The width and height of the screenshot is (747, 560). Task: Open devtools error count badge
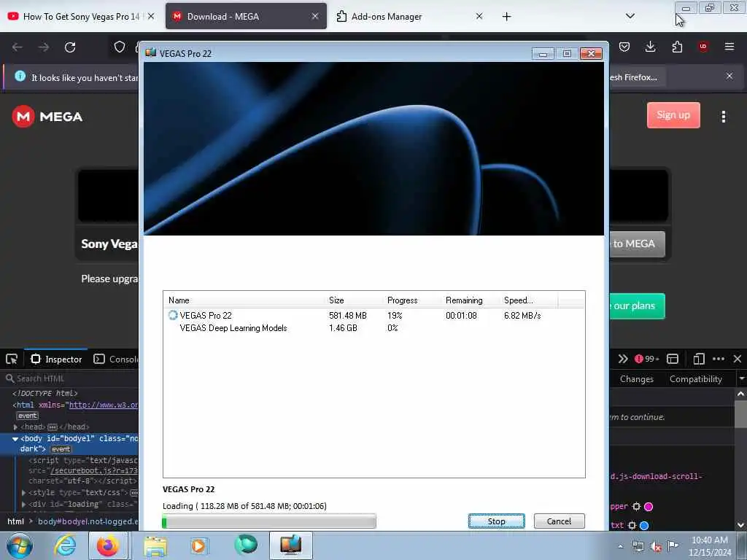pos(646,359)
